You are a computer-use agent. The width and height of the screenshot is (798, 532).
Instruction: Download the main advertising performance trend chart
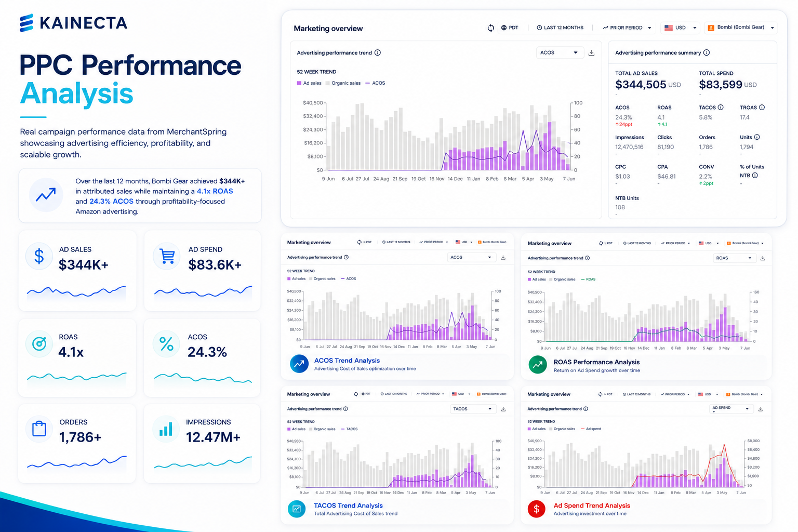tap(591, 53)
